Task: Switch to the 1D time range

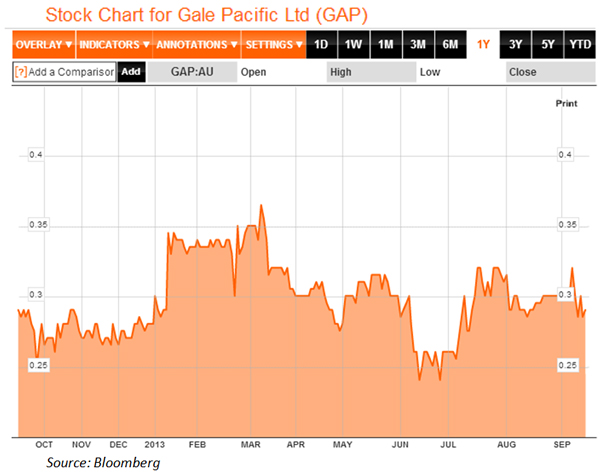Action: click(x=321, y=45)
